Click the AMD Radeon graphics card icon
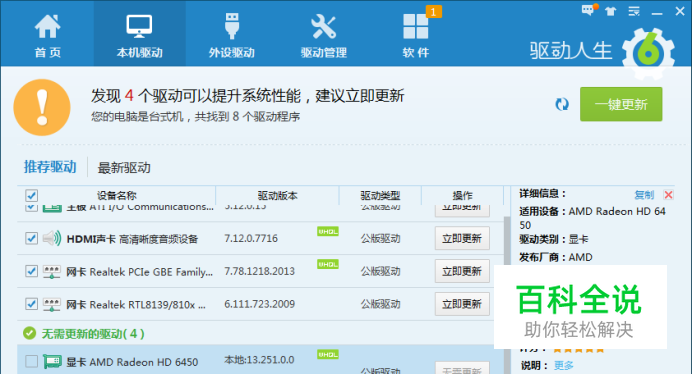The width and height of the screenshot is (692, 374). (52, 362)
